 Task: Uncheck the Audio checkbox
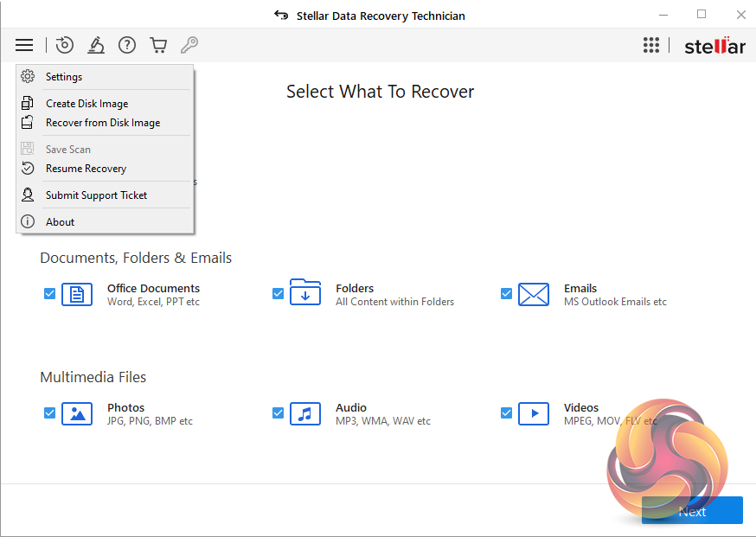(278, 413)
